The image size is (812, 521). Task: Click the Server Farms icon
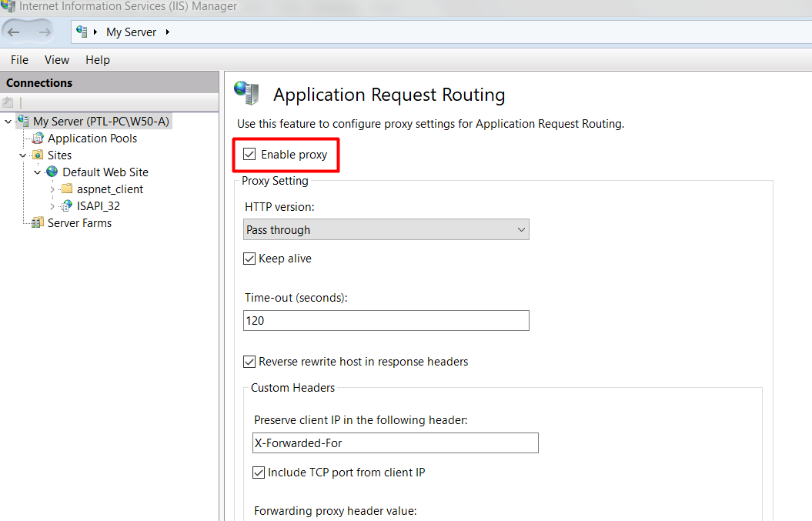[x=38, y=222]
